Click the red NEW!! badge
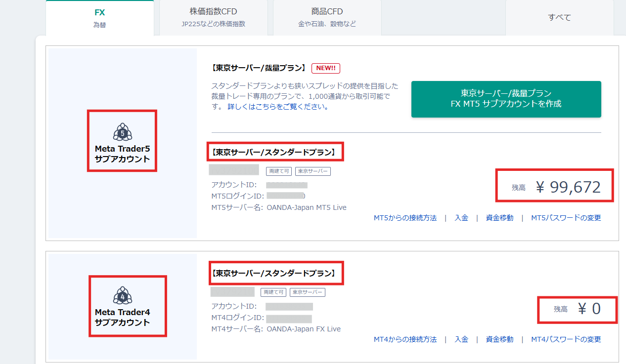Screen dimensions: 626x364 point(325,68)
